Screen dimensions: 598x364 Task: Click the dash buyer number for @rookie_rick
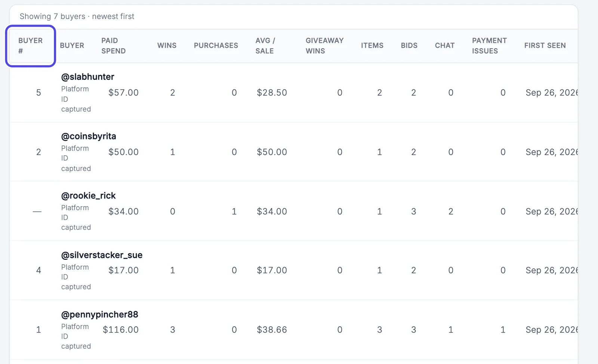click(37, 211)
